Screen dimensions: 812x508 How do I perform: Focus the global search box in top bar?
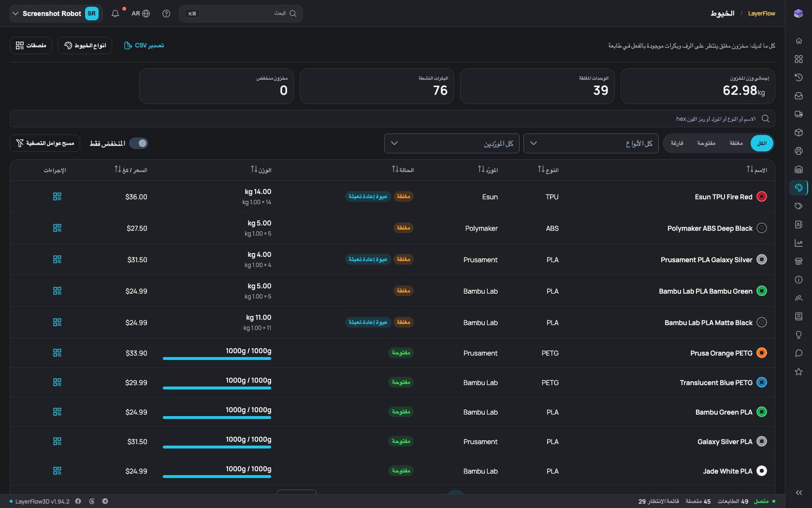(x=241, y=14)
